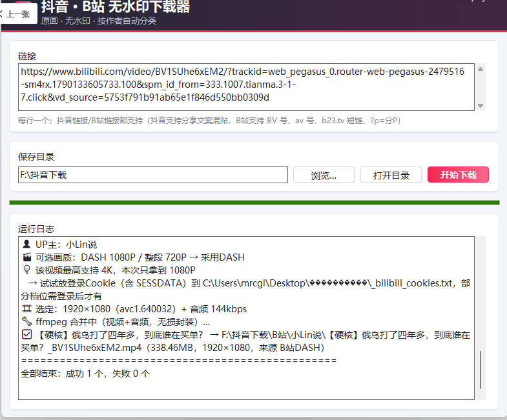Click the 运行日志 scrollbar thumb

(x=481, y=370)
